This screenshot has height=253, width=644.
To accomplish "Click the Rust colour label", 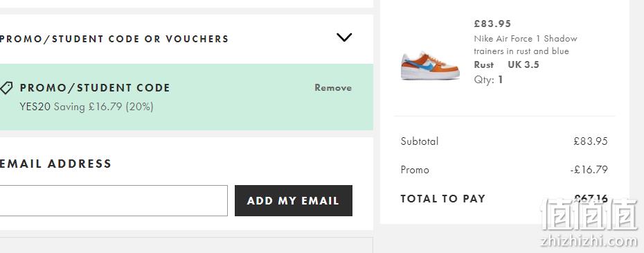I will pyautogui.click(x=484, y=64).
